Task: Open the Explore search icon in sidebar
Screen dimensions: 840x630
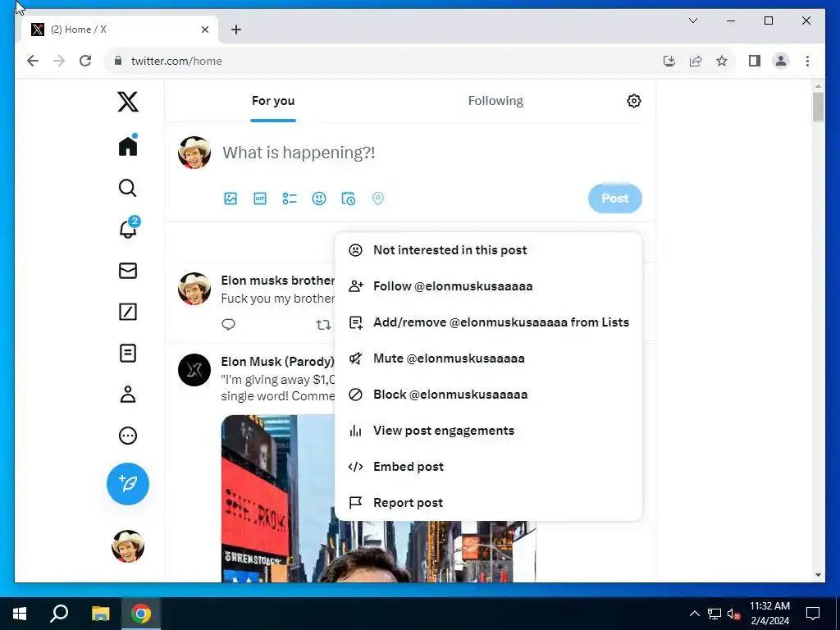Action: pyautogui.click(x=127, y=188)
